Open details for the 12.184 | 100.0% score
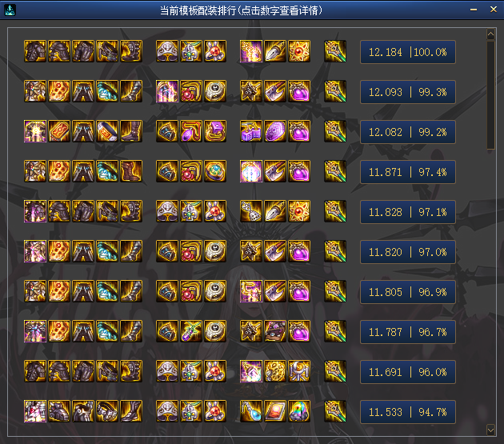 pos(407,52)
